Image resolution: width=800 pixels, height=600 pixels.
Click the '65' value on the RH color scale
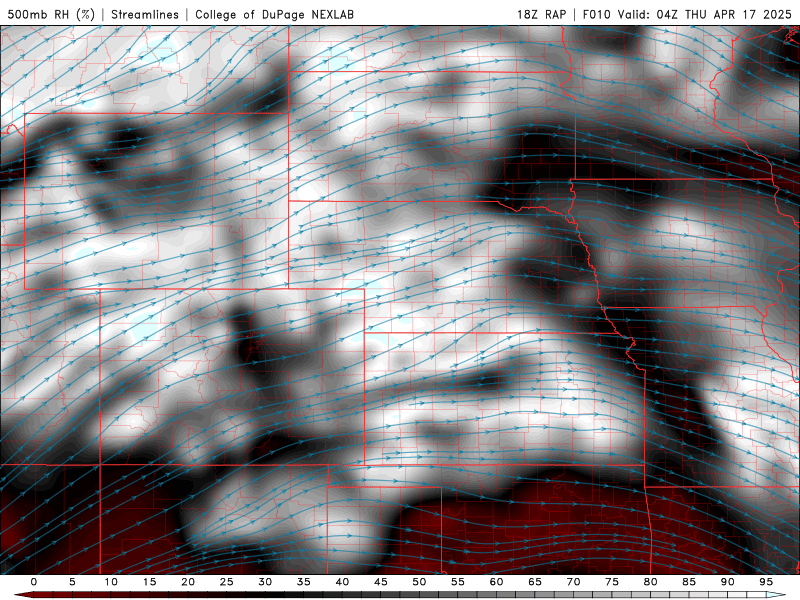(535, 582)
